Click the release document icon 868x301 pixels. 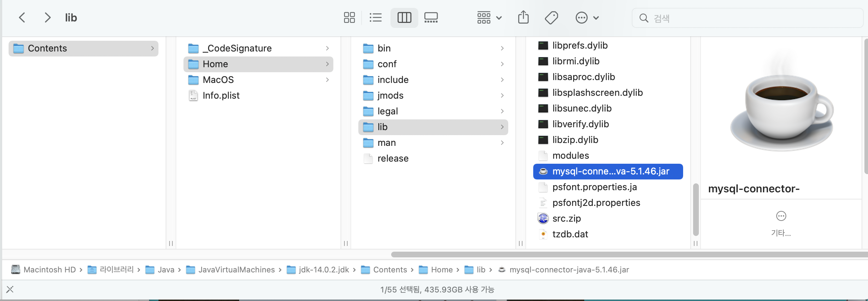[368, 158]
